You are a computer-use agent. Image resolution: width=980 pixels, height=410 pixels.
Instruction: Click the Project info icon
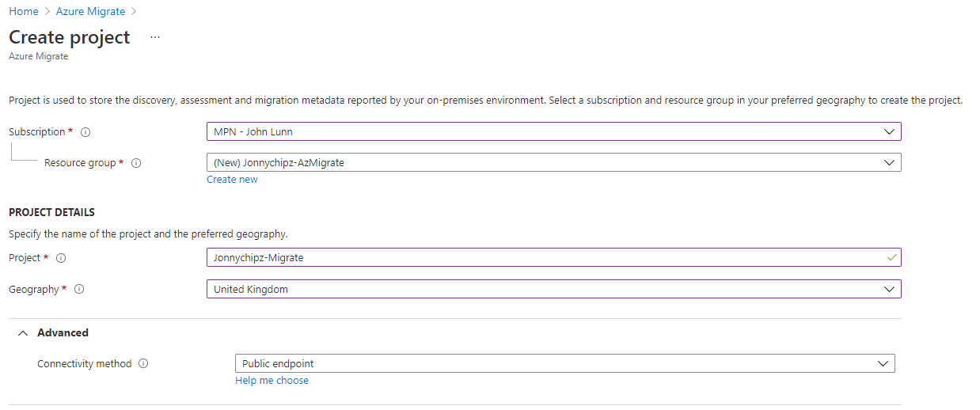pos(61,258)
